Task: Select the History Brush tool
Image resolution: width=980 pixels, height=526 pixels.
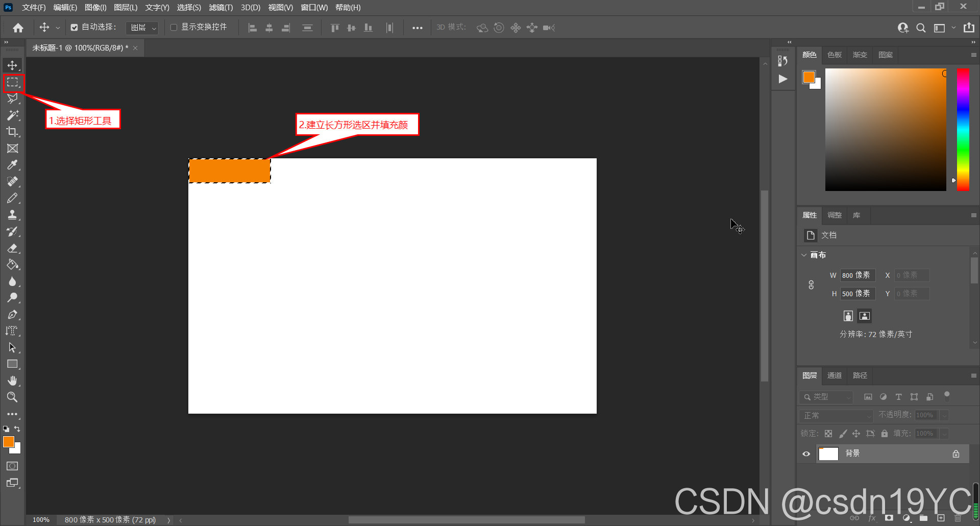Action: pos(12,231)
